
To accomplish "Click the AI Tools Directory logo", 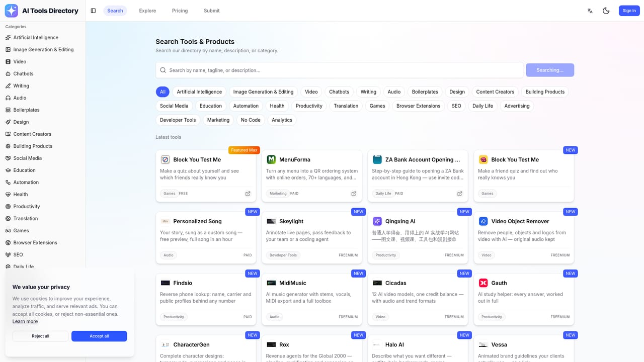I will [x=11, y=11].
